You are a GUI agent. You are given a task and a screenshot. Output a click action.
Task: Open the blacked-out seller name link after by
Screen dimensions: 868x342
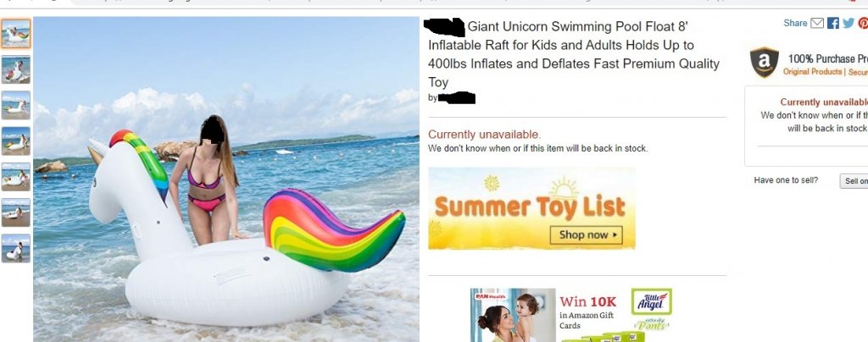[x=457, y=98]
